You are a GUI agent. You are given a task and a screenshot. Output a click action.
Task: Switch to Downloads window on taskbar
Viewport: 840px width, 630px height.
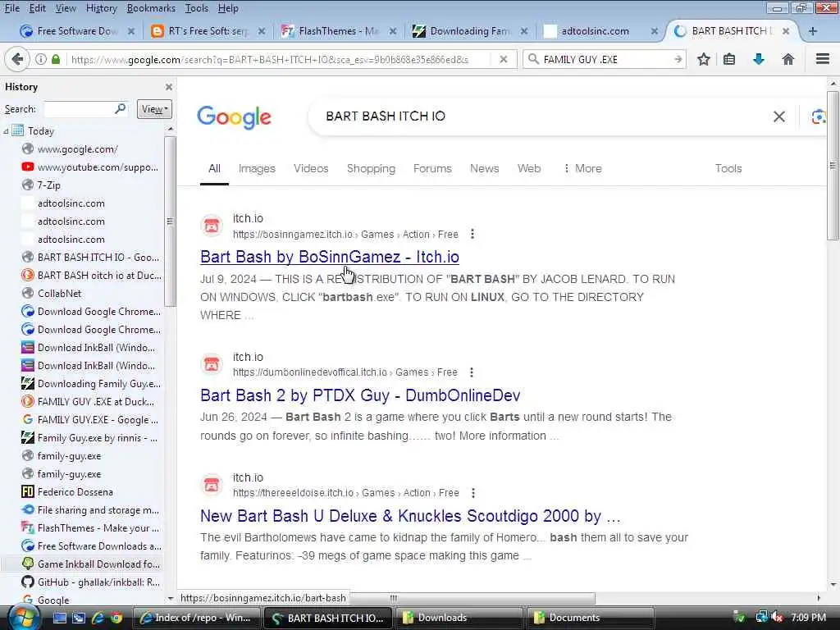tap(459, 618)
